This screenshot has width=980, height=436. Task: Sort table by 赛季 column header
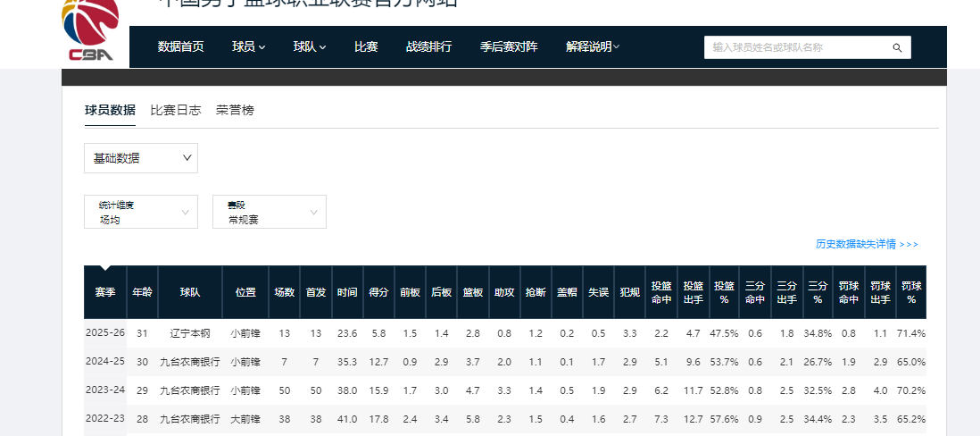click(x=105, y=292)
